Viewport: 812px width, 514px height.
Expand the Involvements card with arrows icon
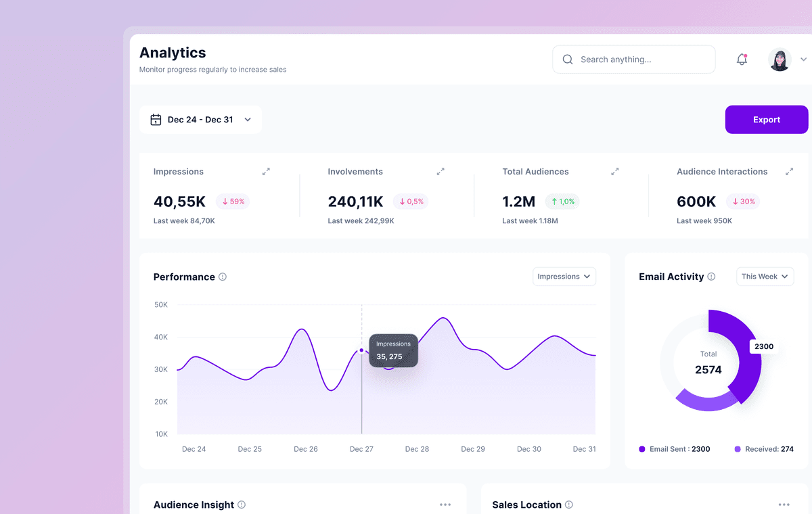[441, 172]
